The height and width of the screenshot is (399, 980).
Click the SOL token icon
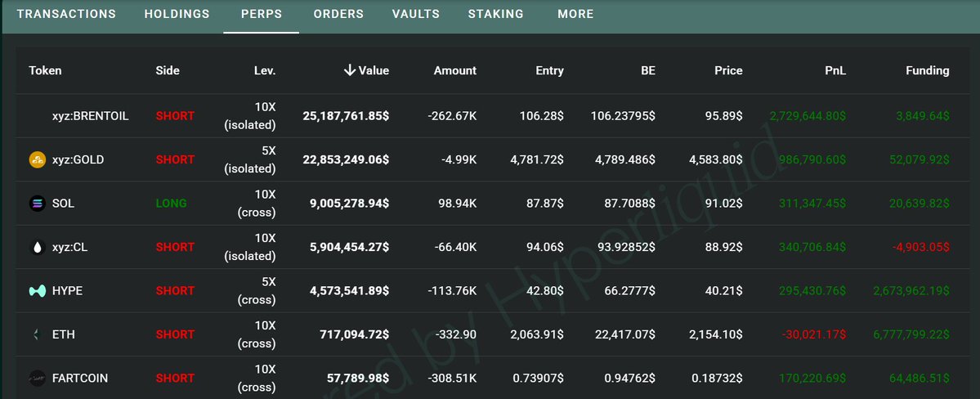37,204
